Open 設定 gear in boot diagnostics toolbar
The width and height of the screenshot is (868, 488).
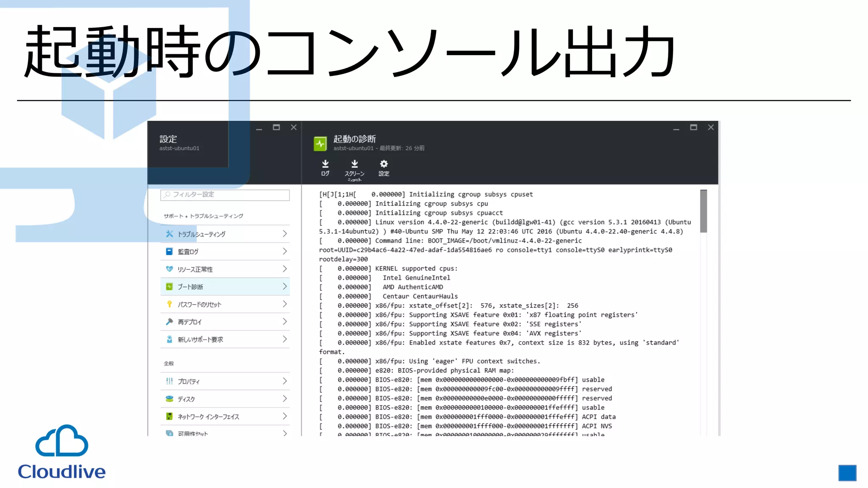[x=384, y=164]
